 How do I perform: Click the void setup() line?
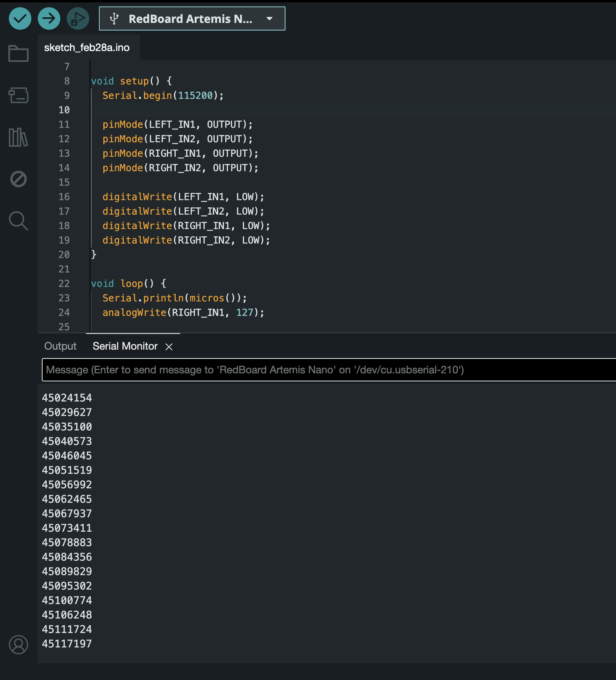click(131, 81)
